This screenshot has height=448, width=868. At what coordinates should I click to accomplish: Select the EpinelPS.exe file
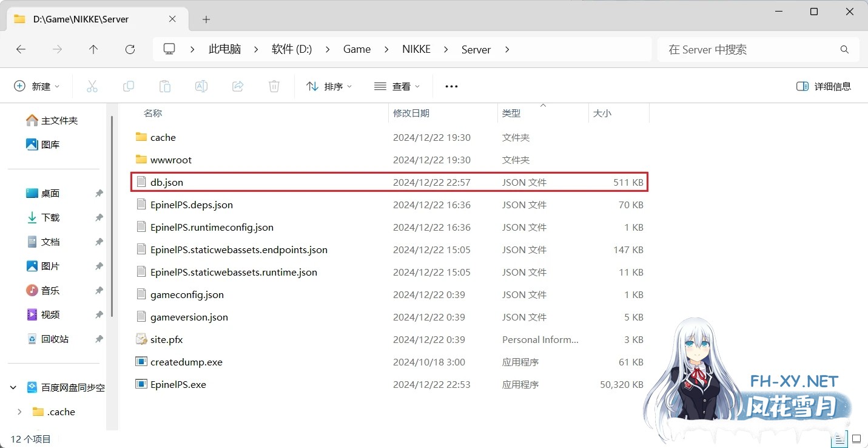[x=178, y=384]
